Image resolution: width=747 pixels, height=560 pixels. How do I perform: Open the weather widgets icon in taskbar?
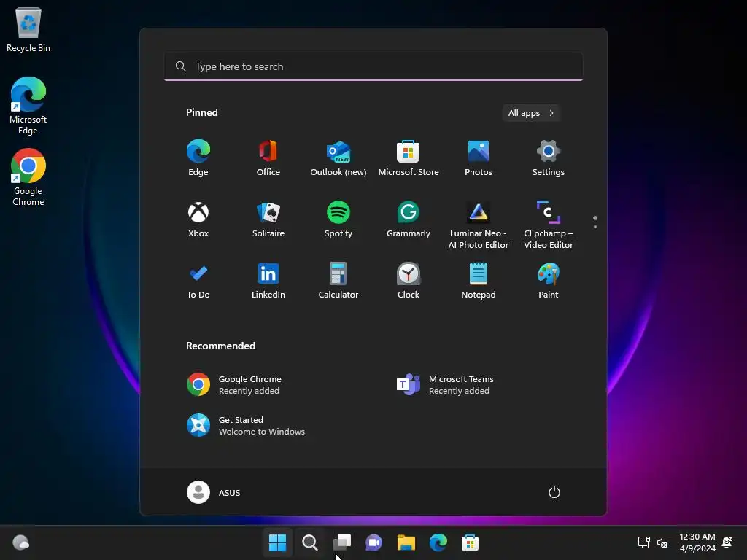(20, 542)
